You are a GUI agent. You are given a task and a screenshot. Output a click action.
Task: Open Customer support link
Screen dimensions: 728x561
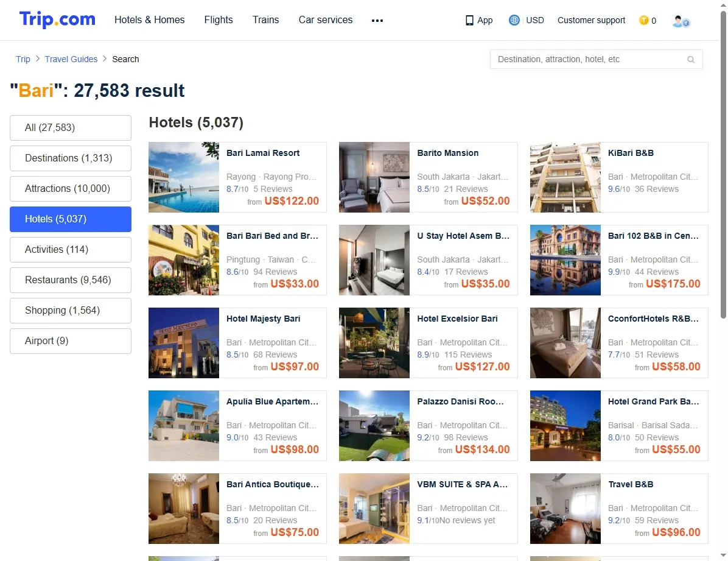coord(591,20)
